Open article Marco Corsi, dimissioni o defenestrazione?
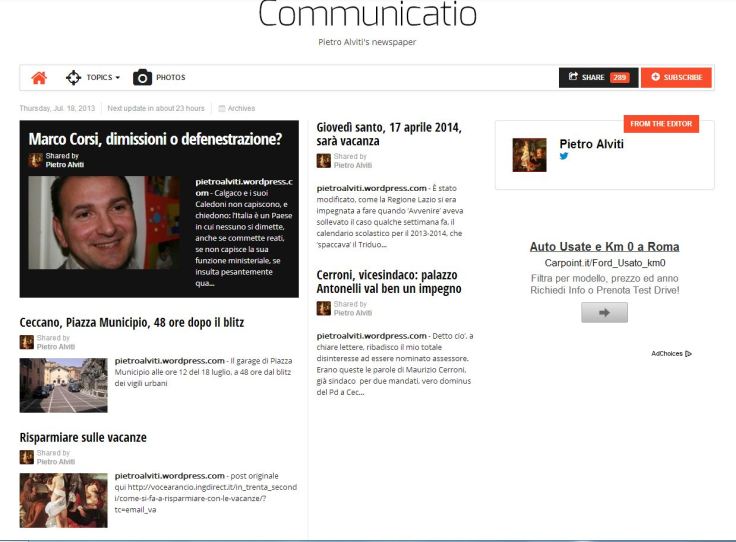Screen dimensions: 736x542 tap(155, 139)
